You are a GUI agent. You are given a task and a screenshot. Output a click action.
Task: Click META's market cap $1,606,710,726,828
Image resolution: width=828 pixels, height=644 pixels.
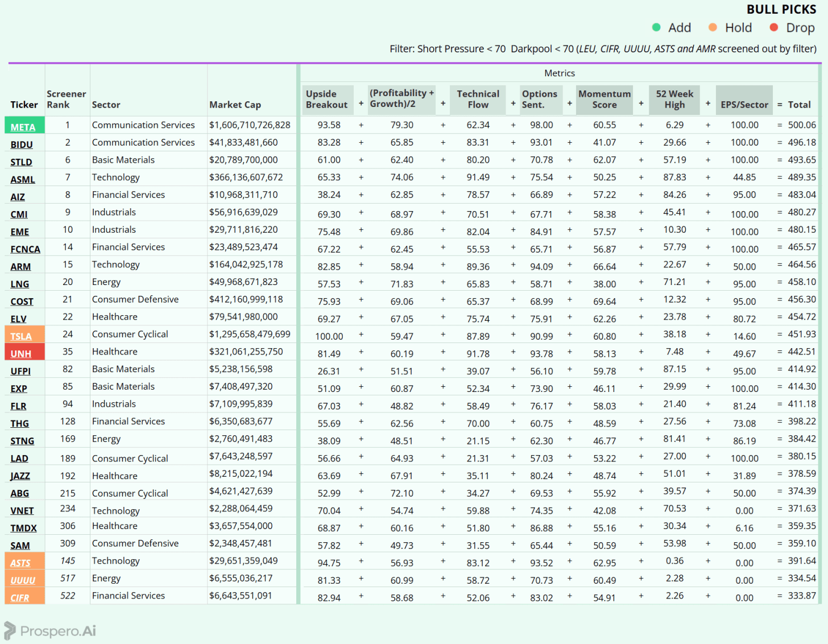(250, 125)
